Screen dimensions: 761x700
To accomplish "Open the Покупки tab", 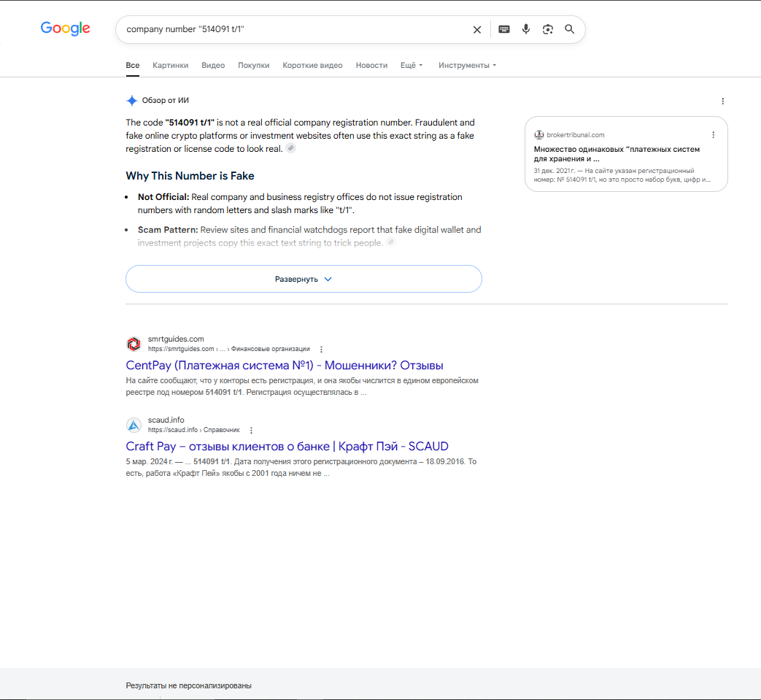I will (x=253, y=65).
